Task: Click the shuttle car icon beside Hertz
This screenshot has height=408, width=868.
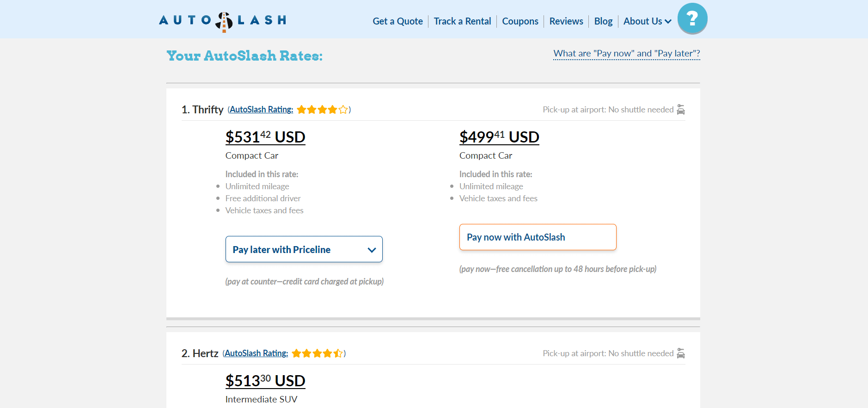Action: (681, 353)
